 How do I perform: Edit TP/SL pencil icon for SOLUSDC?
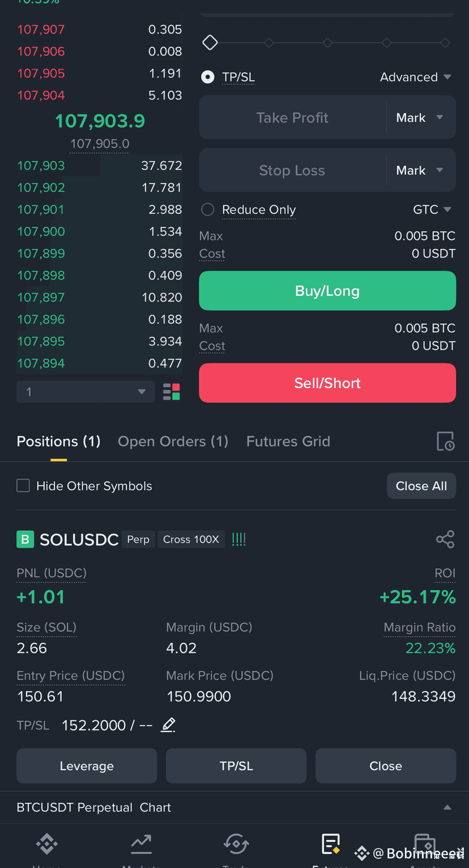click(168, 725)
